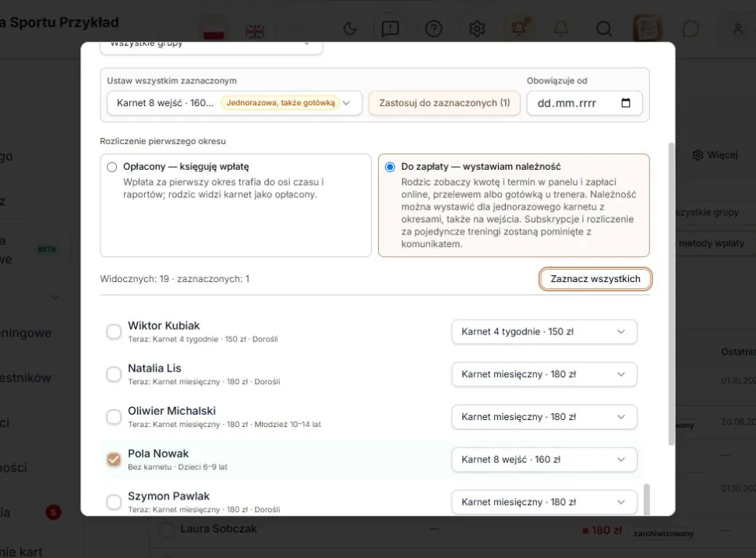Open the user profile icon

click(737, 29)
